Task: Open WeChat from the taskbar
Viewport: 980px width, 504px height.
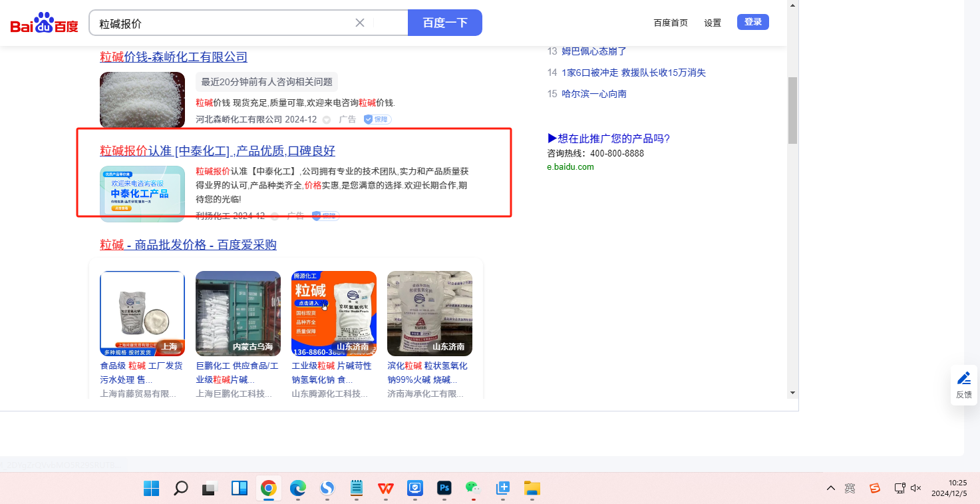Action: tap(472, 488)
